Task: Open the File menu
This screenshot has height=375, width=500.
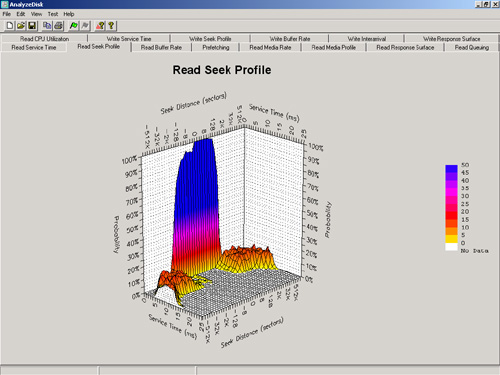Action: [x=7, y=14]
